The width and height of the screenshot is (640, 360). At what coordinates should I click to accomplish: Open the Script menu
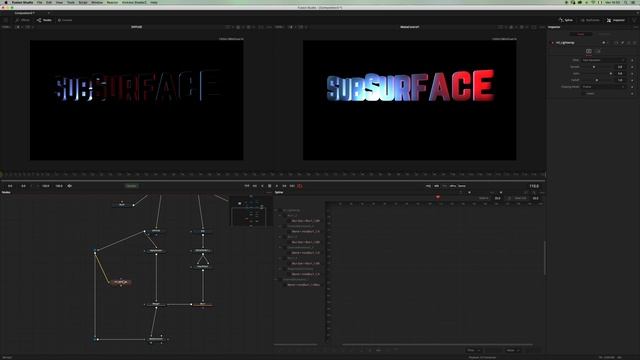pyautogui.click(x=83, y=2)
